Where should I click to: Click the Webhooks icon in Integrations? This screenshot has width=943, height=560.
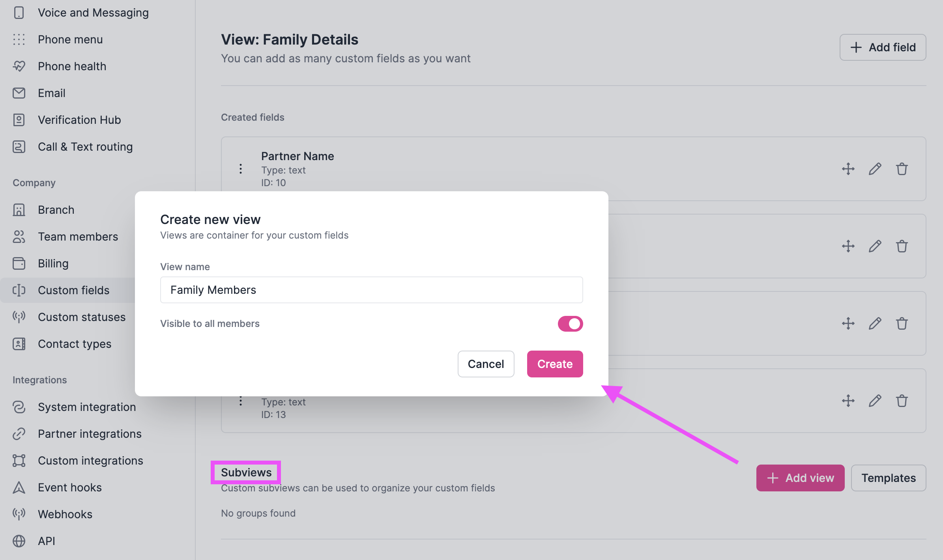click(18, 514)
